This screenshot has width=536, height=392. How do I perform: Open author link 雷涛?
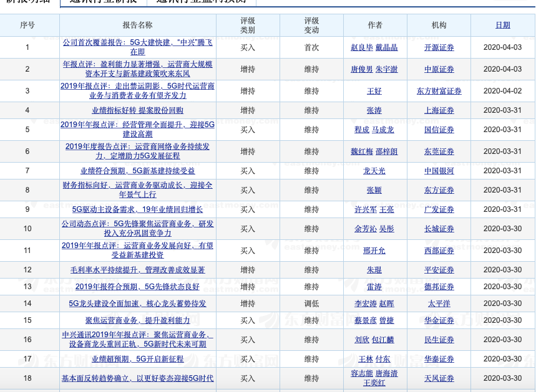tap(374, 287)
